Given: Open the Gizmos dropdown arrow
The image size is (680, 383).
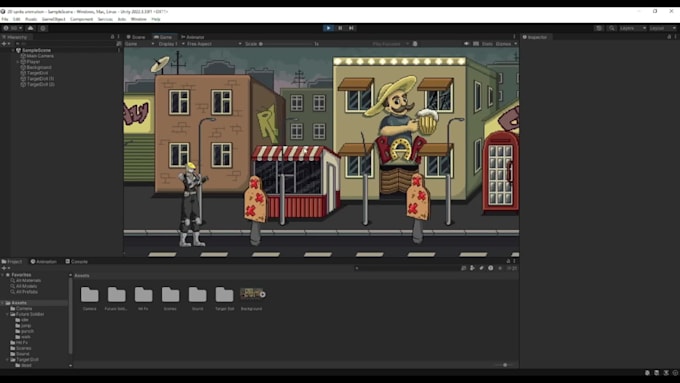Looking at the screenshot, I should 516,44.
